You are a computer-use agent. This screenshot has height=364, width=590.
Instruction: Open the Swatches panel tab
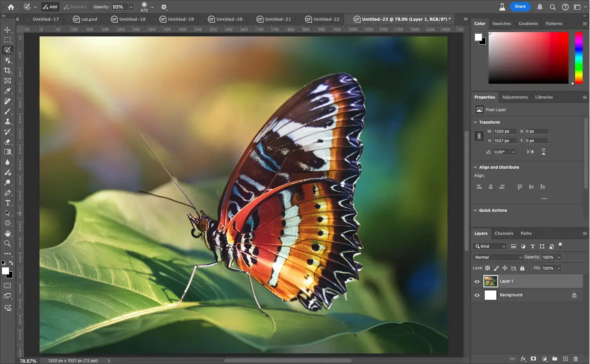click(x=502, y=23)
